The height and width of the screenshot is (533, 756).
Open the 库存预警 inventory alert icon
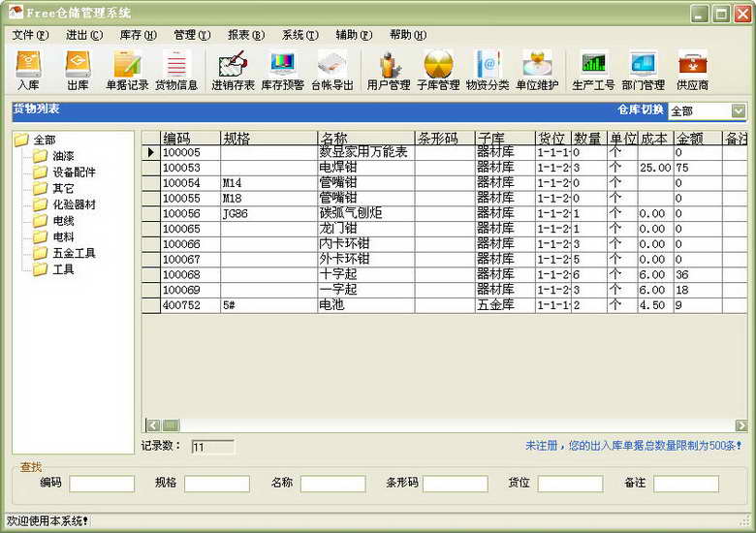click(x=282, y=71)
